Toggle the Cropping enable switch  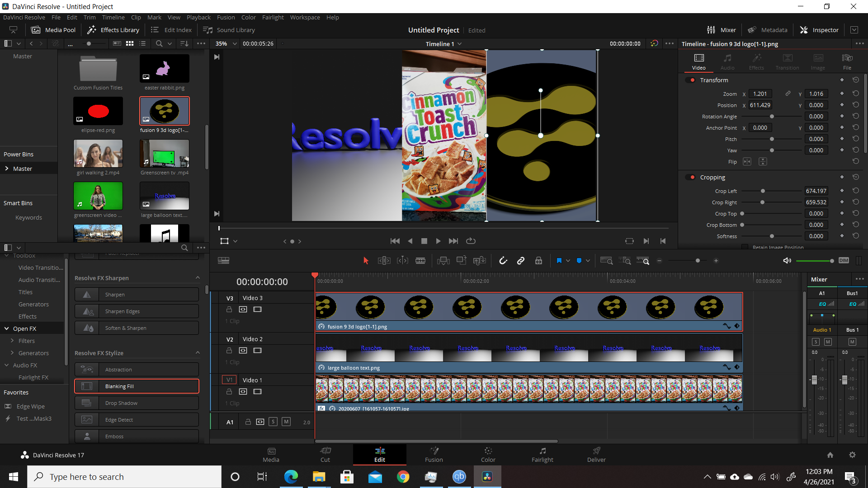[691, 177]
